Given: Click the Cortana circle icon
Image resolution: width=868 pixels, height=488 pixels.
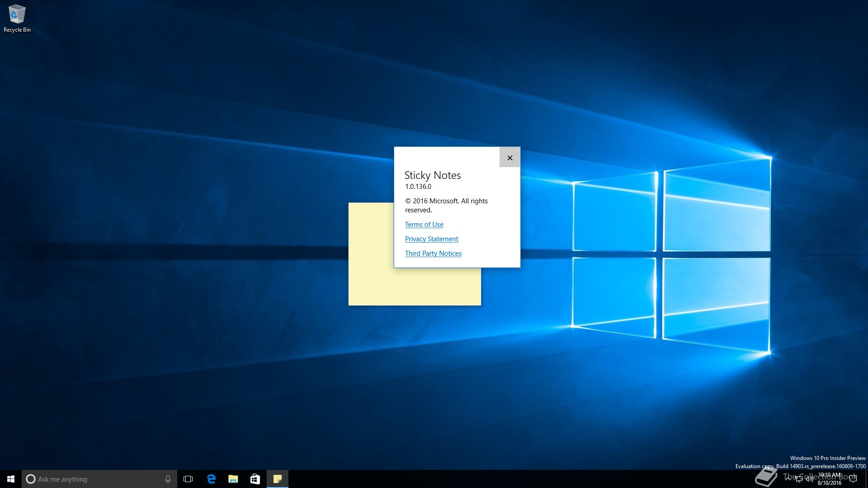Looking at the screenshot, I should tap(31, 479).
